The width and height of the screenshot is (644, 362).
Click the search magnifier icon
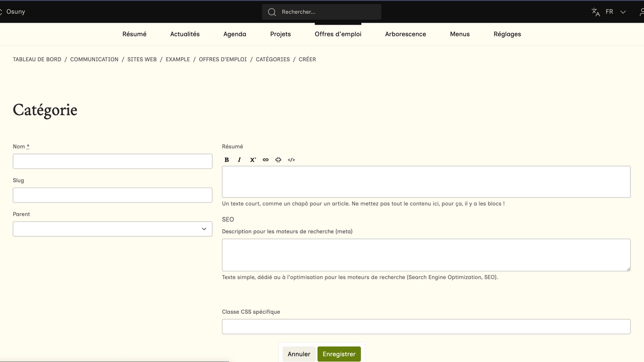(x=272, y=12)
